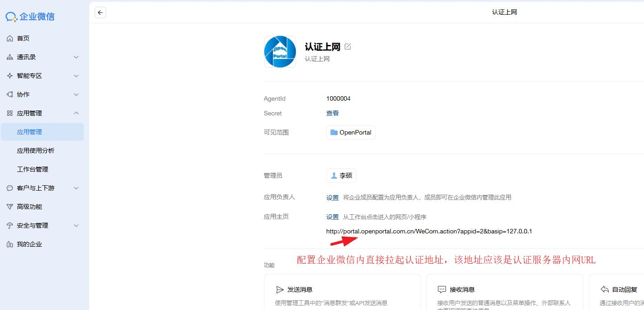
Task: Click the edit pencil next to 认证上网
Action: point(348,46)
